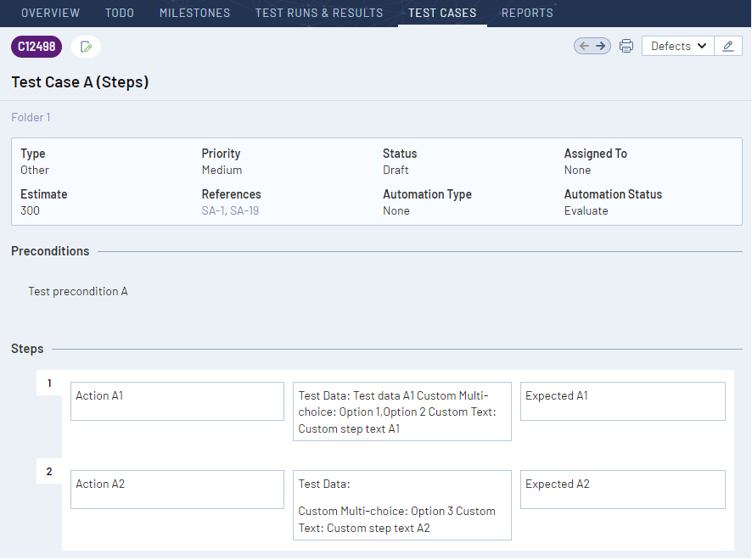This screenshot has width=752, height=560.
Task: Click the print icon
Action: click(626, 46)
